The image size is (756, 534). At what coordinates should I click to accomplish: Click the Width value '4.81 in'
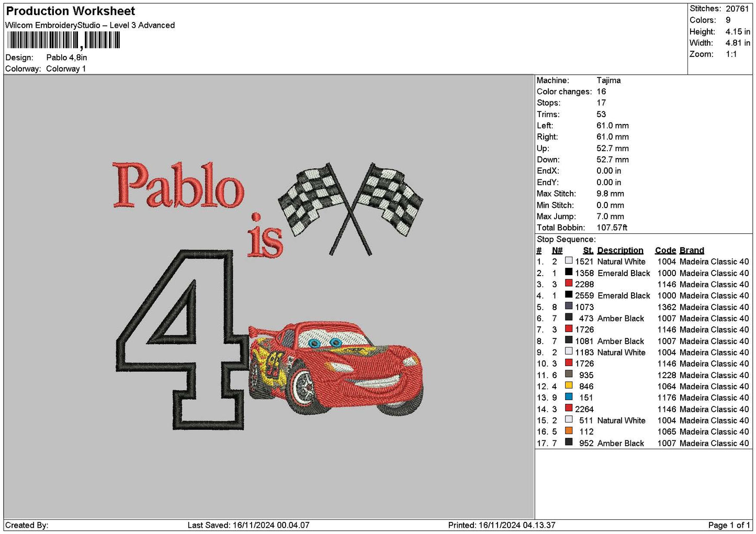(x=738, y=43)
